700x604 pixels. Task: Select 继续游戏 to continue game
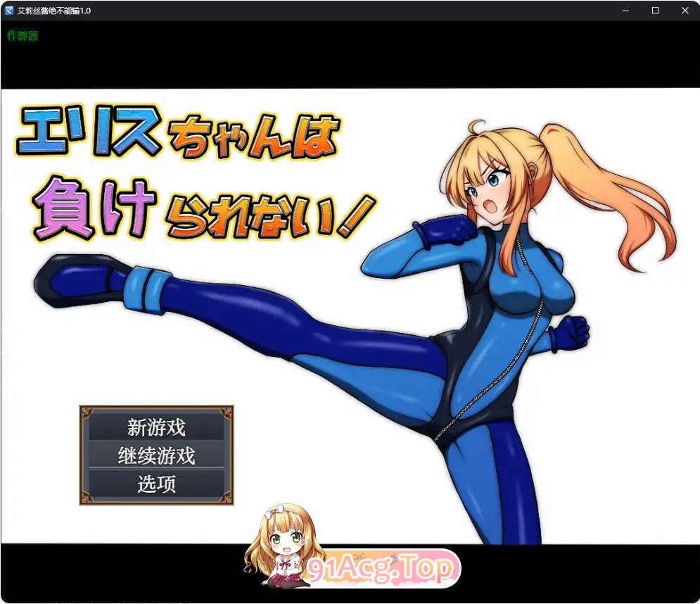[x=156, y=455]
